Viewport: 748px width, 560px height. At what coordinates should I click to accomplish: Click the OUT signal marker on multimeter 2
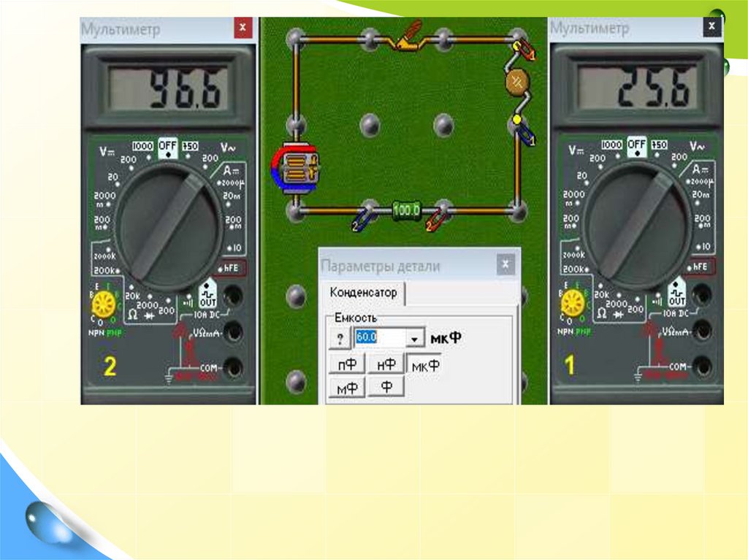coord(207,294)
